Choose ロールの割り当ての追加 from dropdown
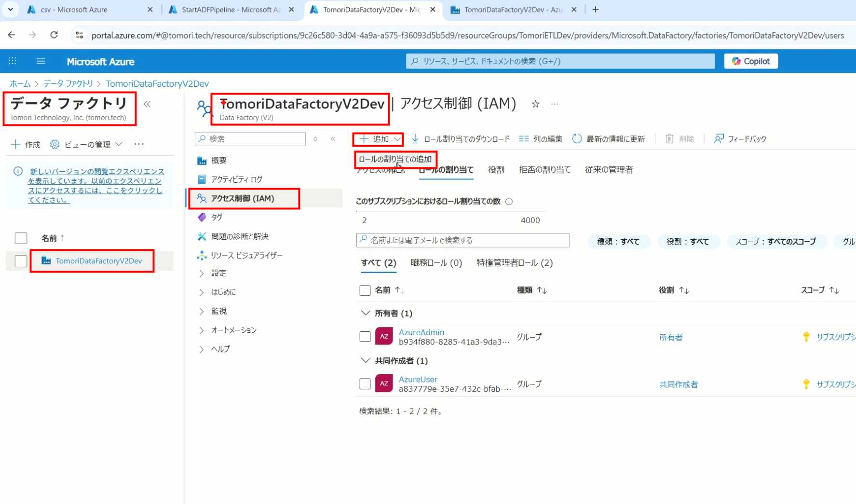 coord(395,159)
